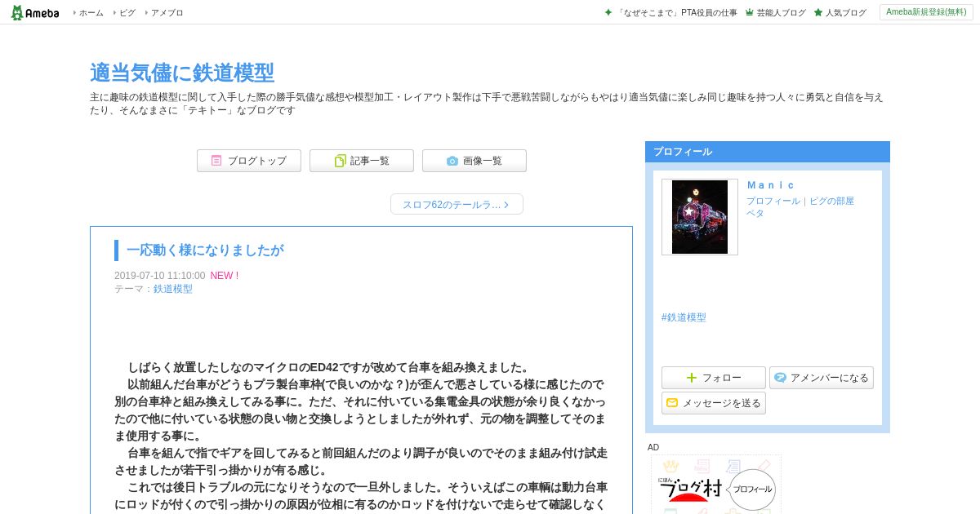Click アメンバーになる button

[x=822, y=378]
